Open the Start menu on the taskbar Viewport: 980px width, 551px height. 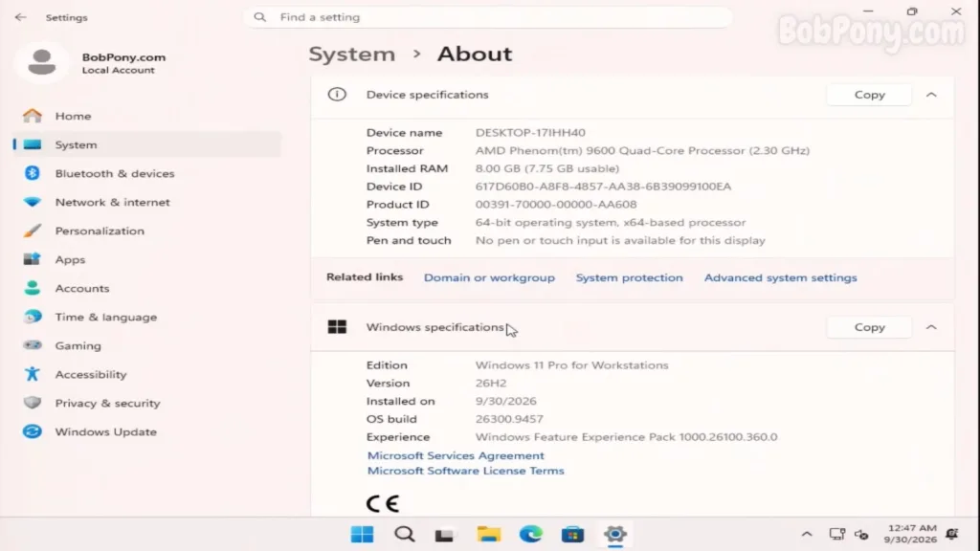362,535
